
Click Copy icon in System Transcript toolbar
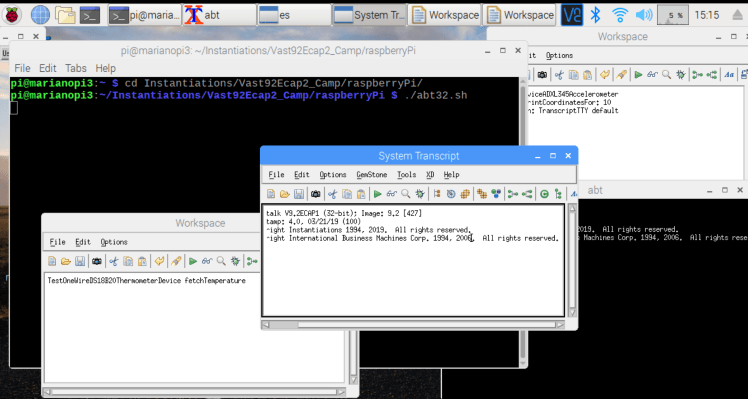[x=347, y=194]
